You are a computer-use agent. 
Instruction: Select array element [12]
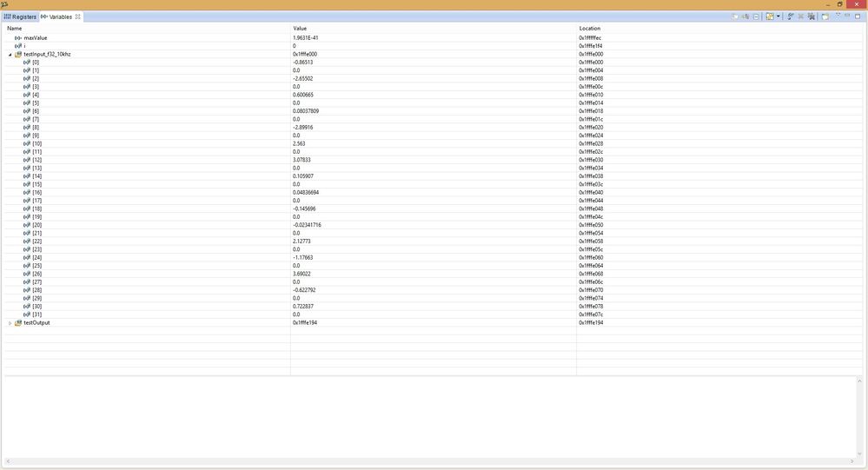pyautogui.click(x=434, y=160)
